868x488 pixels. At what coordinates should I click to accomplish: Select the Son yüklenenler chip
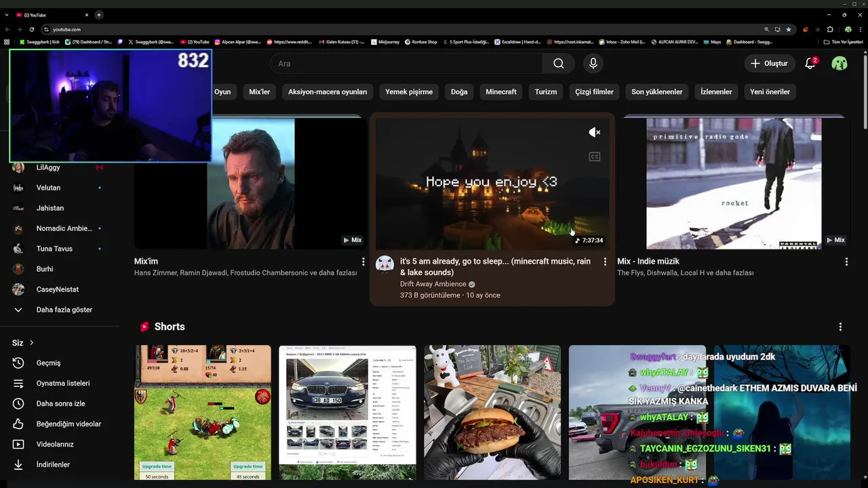pos(657,91)
